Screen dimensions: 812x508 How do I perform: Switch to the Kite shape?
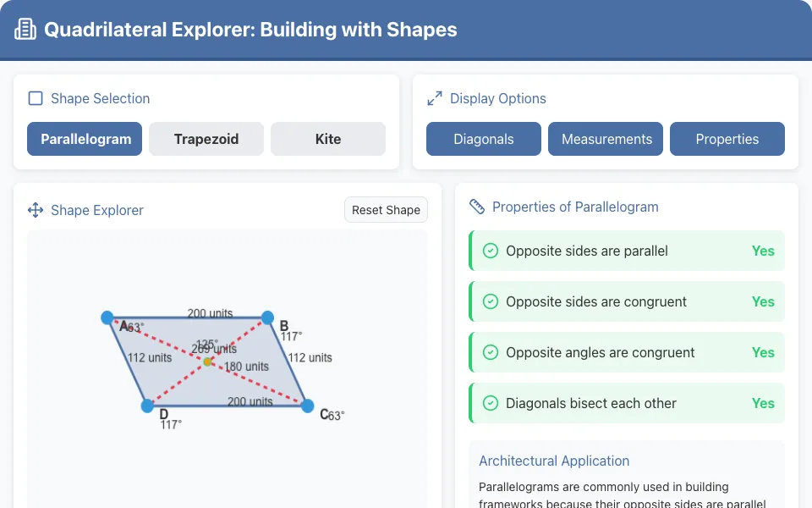coord(328,139)
